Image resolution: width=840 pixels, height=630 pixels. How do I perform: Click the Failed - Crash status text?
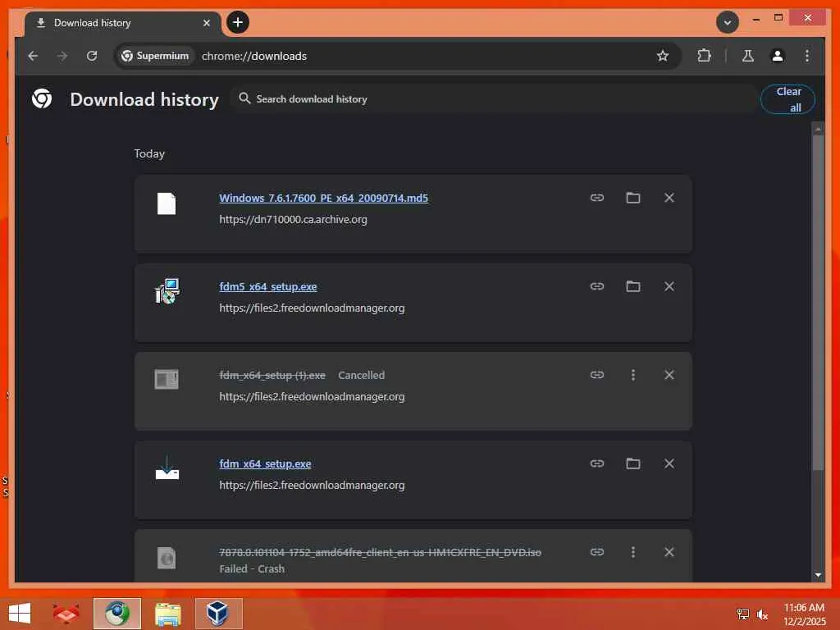tap(252, 569)
